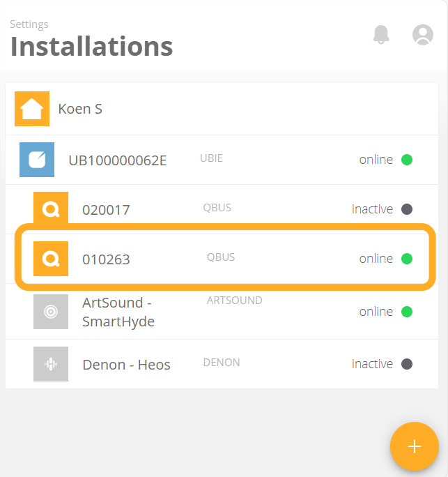Click the gray inactive dot for 020017
This screenshot has width=448, height=477.
click(407, 209)
